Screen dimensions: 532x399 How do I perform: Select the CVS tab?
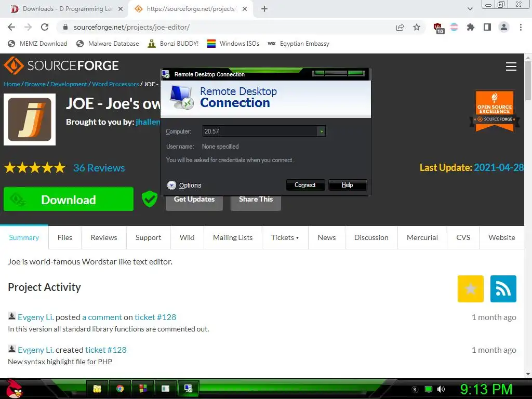(x=463, y=237)
